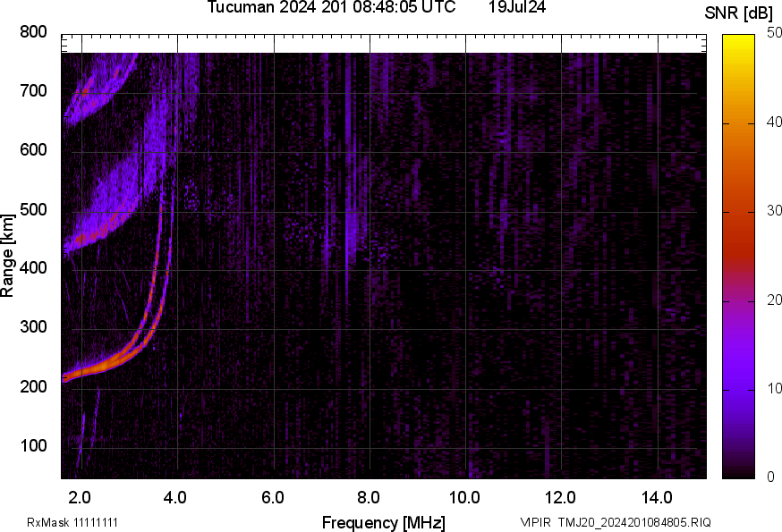
Task: Click the 'SNR [dB]' colorbar label
Action: point(738,13)
